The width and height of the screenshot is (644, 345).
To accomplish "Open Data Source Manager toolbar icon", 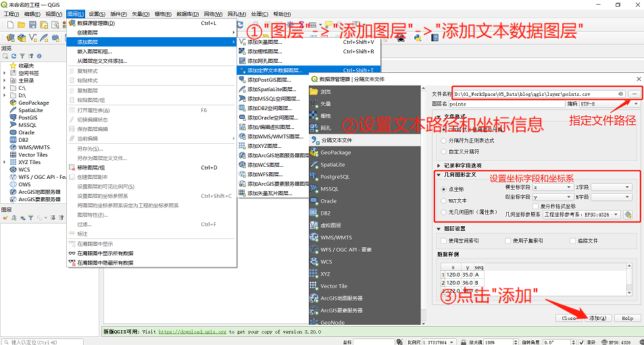I will [x=11, y=38].
